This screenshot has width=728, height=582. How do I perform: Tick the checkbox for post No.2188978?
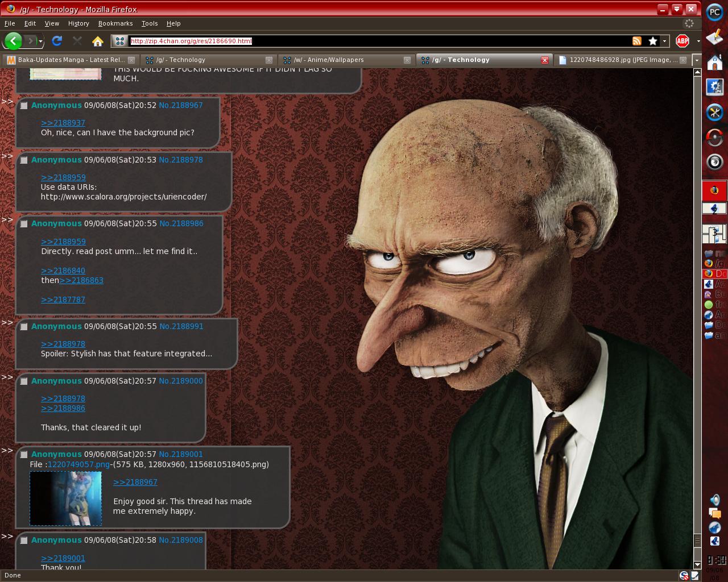click(x=24, y=160)
